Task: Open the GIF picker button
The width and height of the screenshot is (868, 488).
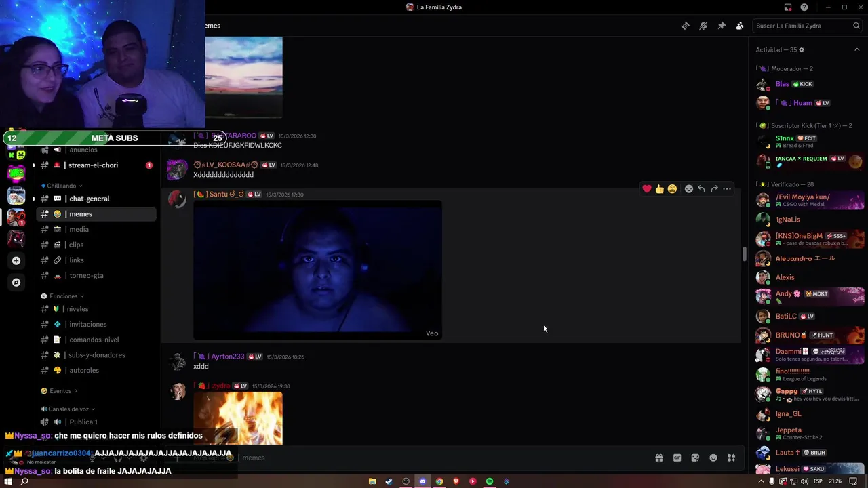Action: click(677, 458)
